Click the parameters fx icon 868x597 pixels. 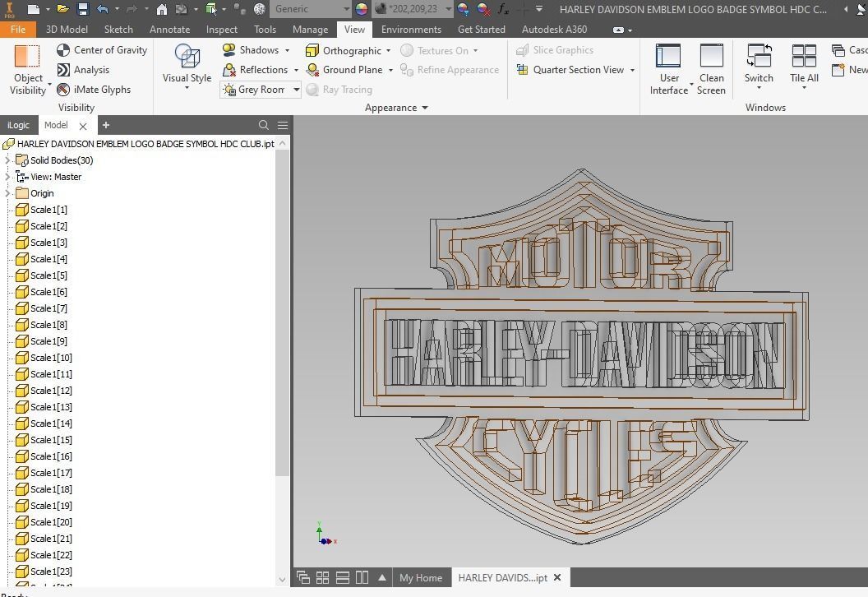pos(503,9)
